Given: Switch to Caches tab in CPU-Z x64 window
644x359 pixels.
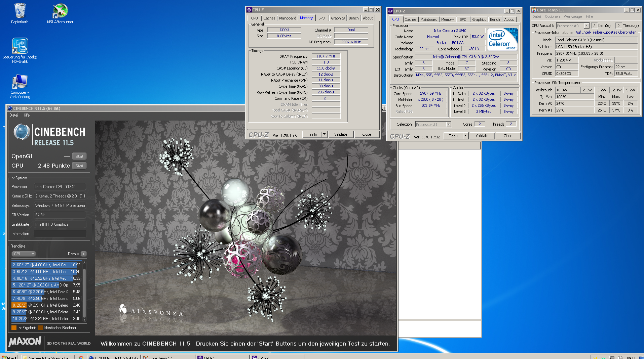Looking at the screenshot, I should point(269,18).
